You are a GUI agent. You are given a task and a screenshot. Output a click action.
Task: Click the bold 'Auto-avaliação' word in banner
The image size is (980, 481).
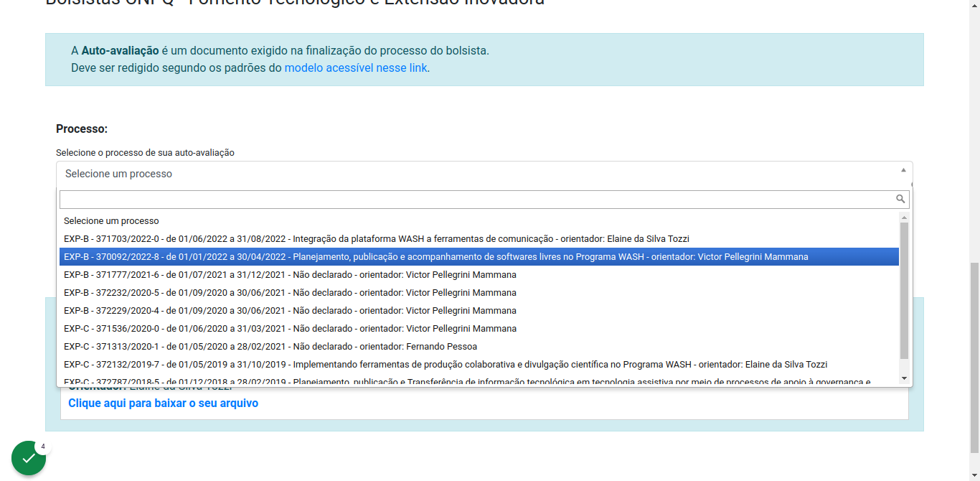120,51
